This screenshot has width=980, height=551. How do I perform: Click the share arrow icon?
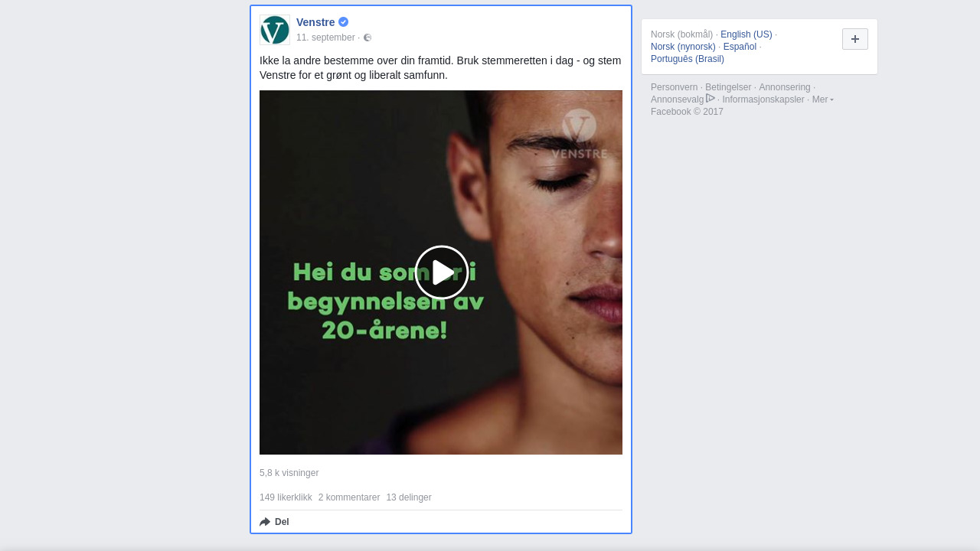(265, 522)
